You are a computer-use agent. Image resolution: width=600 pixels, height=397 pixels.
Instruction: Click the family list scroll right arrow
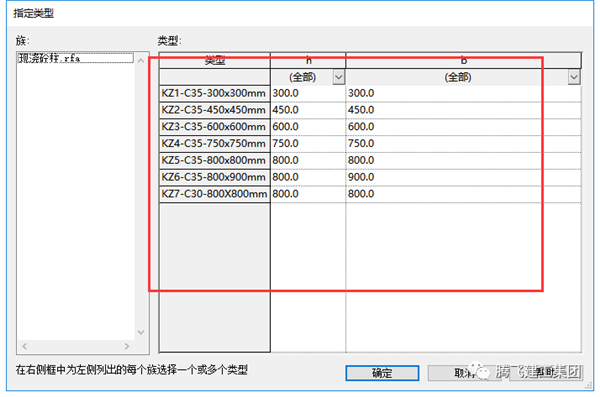tap(127, 346)
